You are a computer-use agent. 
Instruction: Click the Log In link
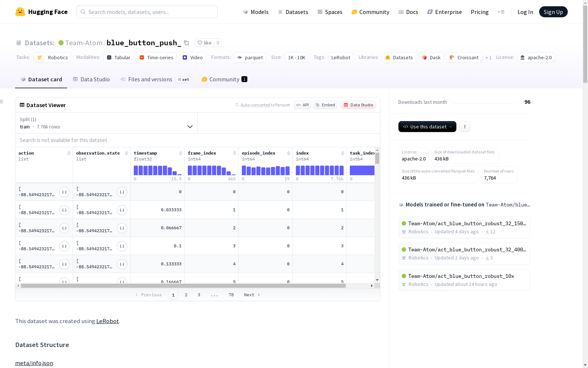coord(525,12)
